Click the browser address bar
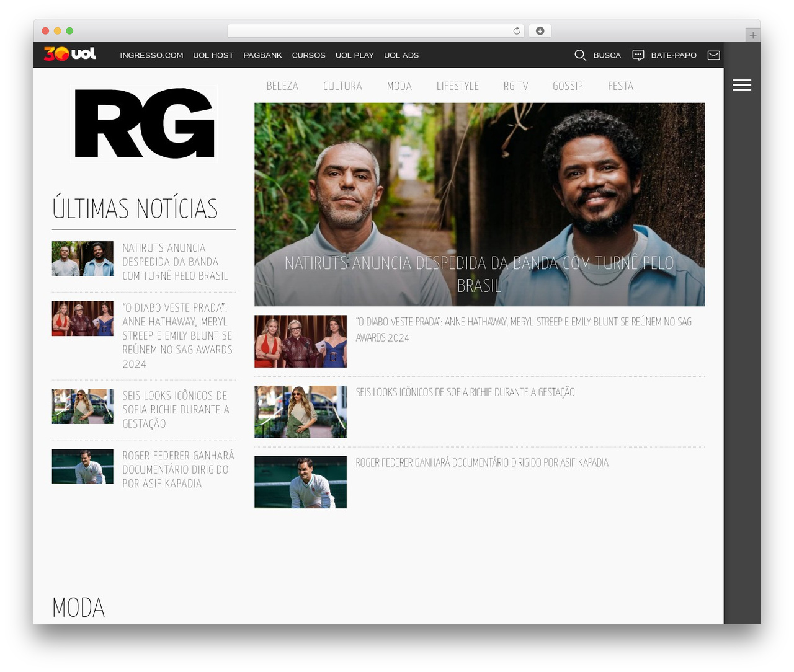The image size is (794, 672). [376, 31]
